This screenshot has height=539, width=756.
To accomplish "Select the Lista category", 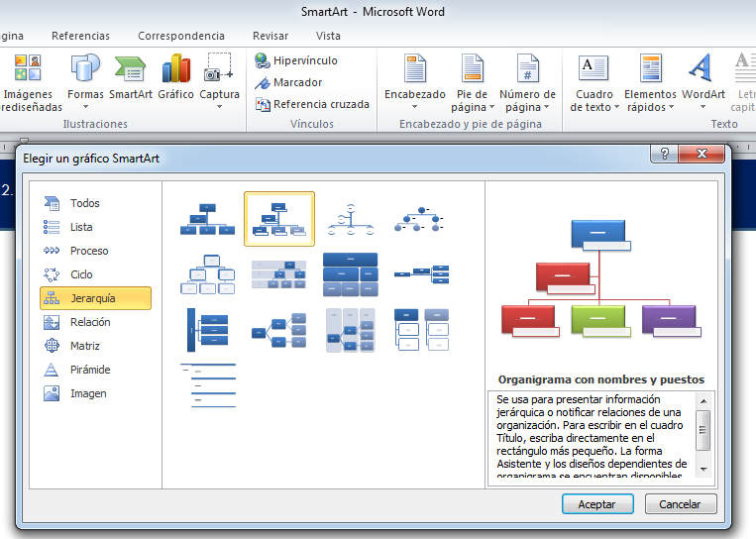I will 95,227.
